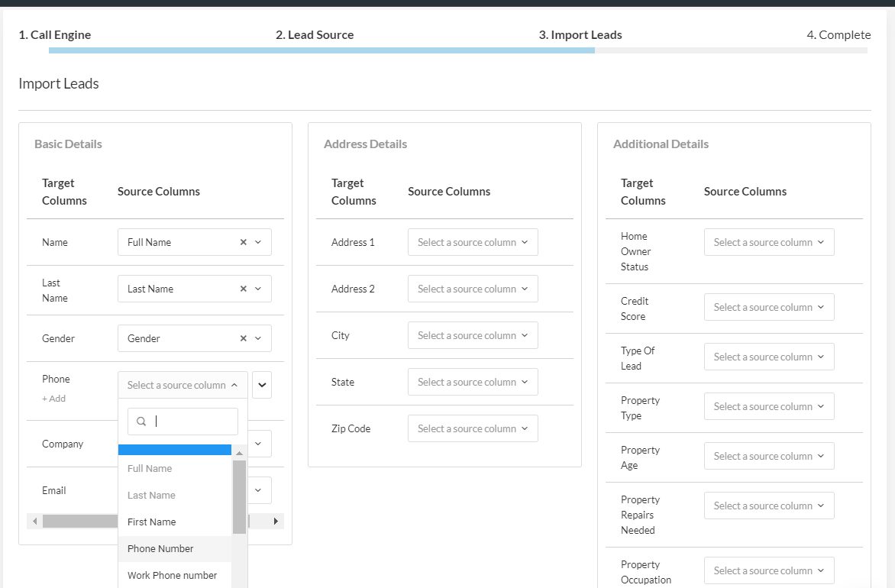Expand Zip Code source column dropdown
895x588 pixels.
click(473, 428)
